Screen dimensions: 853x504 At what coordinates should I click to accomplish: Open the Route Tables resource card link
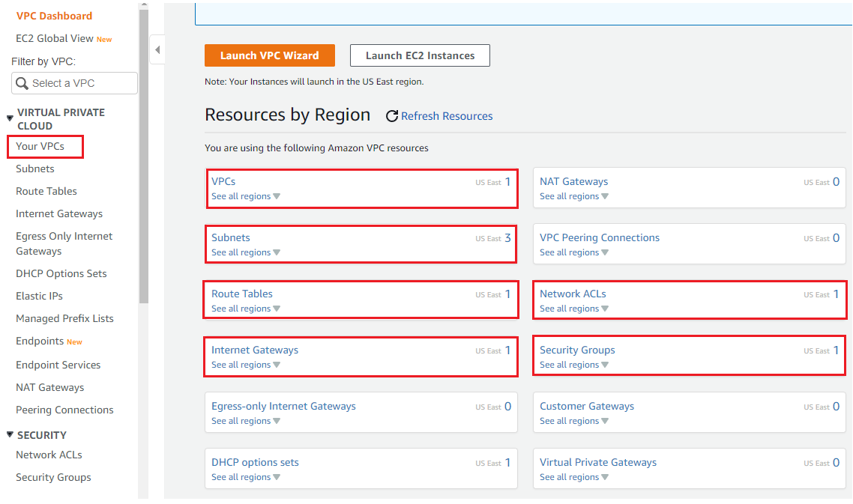[x=242, y=294]
